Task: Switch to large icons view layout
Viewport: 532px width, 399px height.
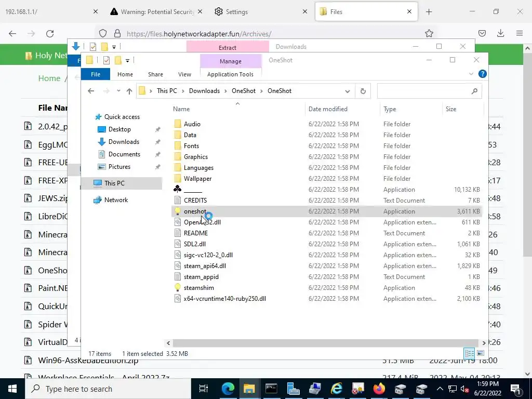Action: tap(481, 353)
